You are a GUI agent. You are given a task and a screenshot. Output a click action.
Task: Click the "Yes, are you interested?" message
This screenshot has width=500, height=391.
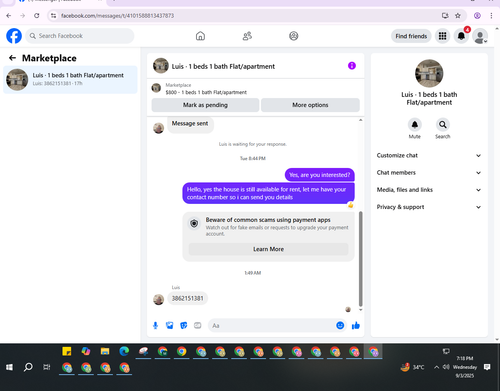pyautogui.click(x=320, y=175)
